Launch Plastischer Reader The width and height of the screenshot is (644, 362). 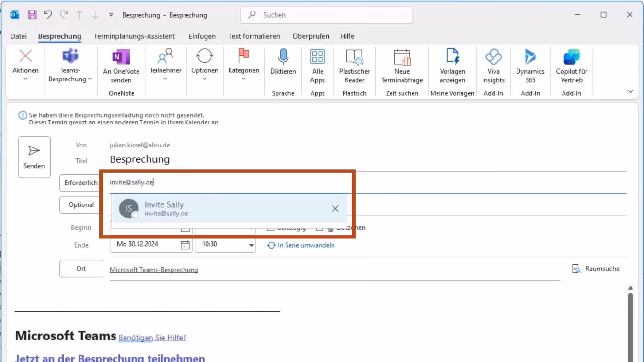tap(354, 66)
